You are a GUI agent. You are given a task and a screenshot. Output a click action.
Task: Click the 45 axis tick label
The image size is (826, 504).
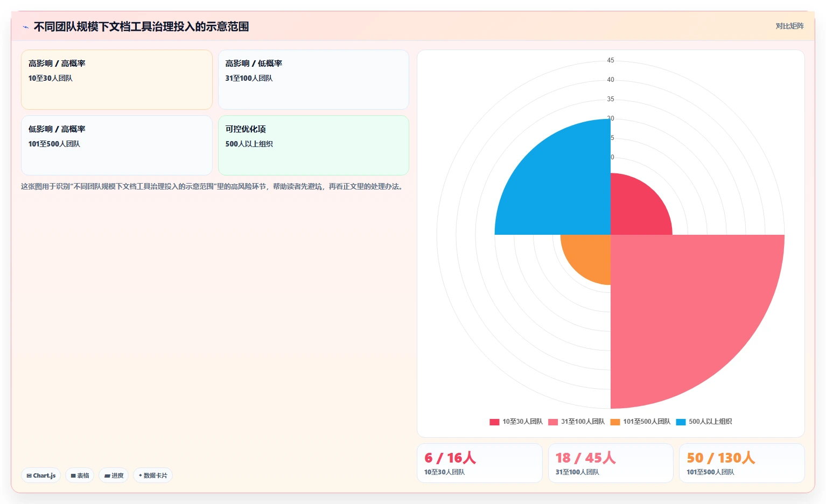coord(611,60)
